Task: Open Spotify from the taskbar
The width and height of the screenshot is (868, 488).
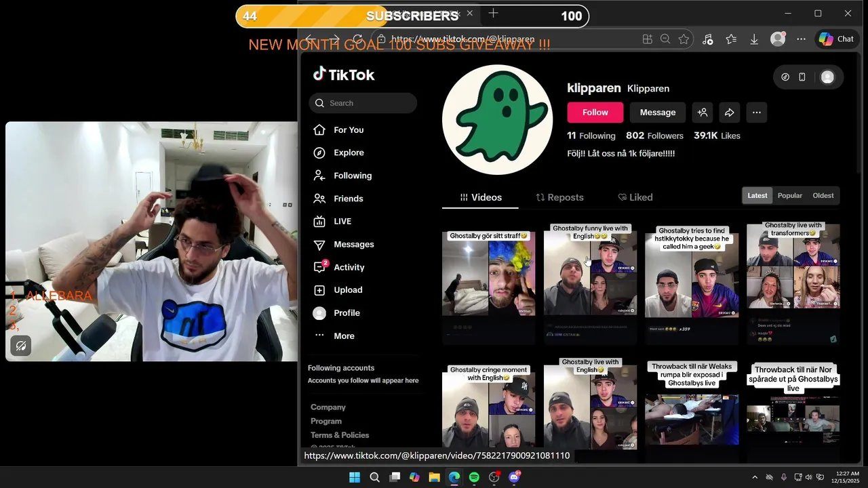Action: click(x=474, y=477)
